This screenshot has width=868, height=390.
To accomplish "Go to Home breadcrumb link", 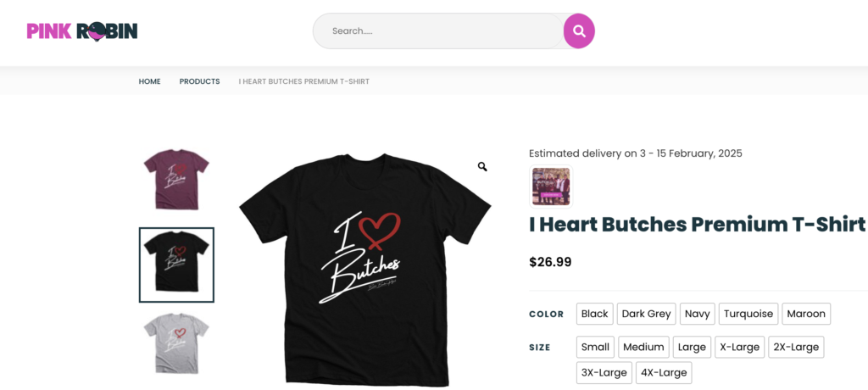I will 150,81.
